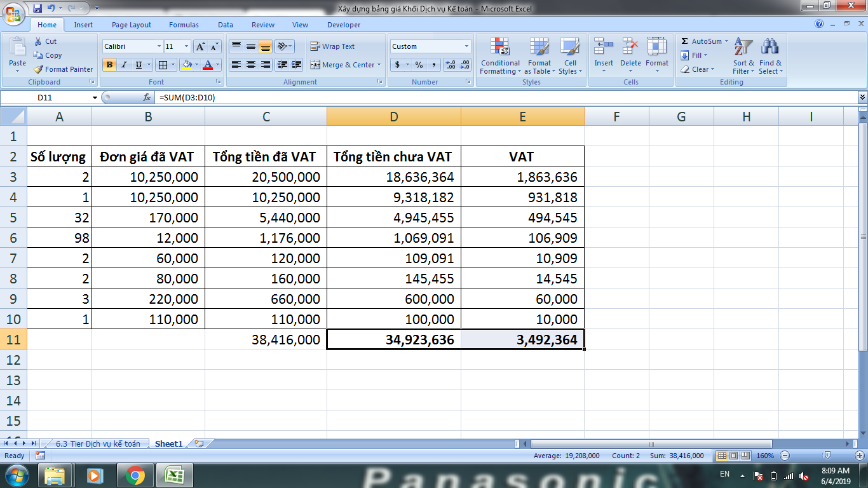Click the zoom slider in status bar
Image resolution: width=868 pixels, height=488 pixels.
[827, 456]
